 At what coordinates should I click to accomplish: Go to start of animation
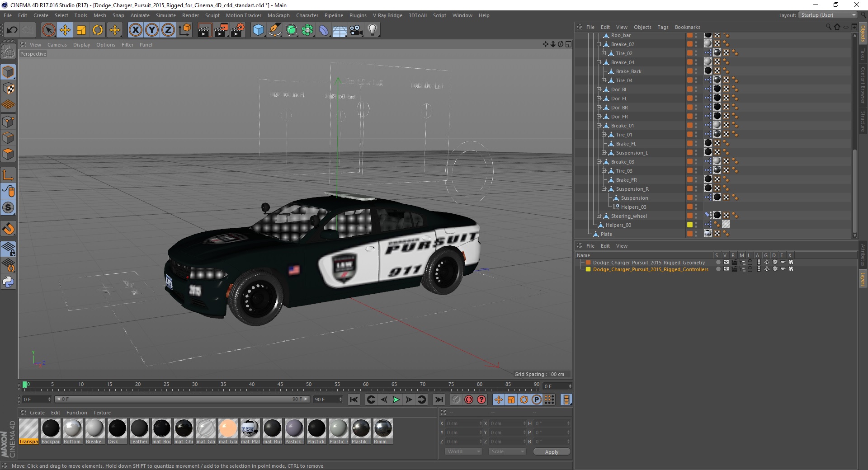[354, 399]
